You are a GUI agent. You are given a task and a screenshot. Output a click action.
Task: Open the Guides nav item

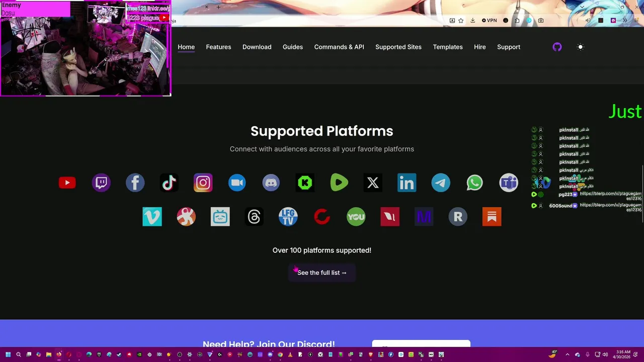[293, 47]
